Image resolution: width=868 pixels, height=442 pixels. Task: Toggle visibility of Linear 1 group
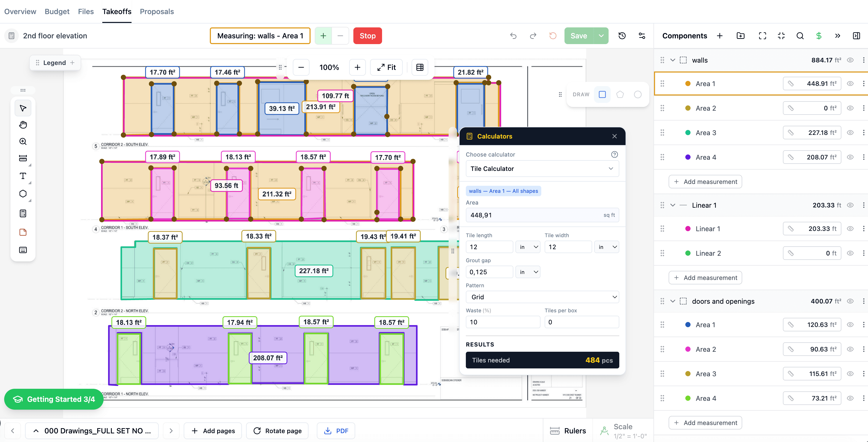[x=851, y=205]
